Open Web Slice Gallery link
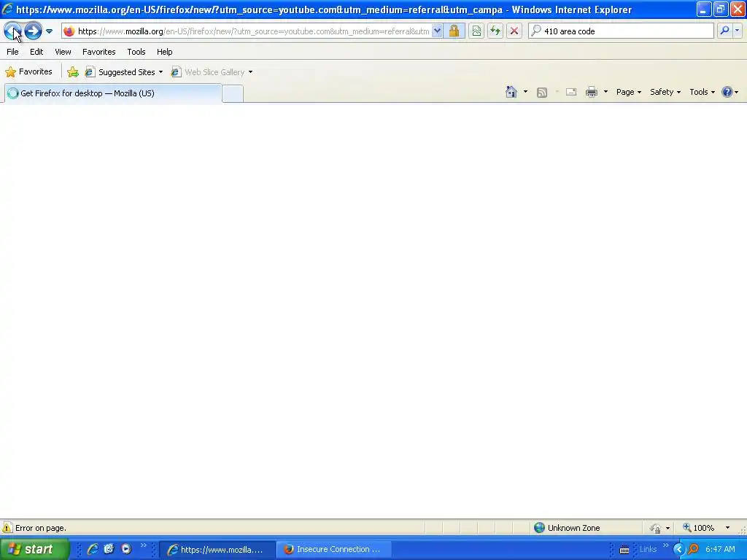 tap(208, 72)
